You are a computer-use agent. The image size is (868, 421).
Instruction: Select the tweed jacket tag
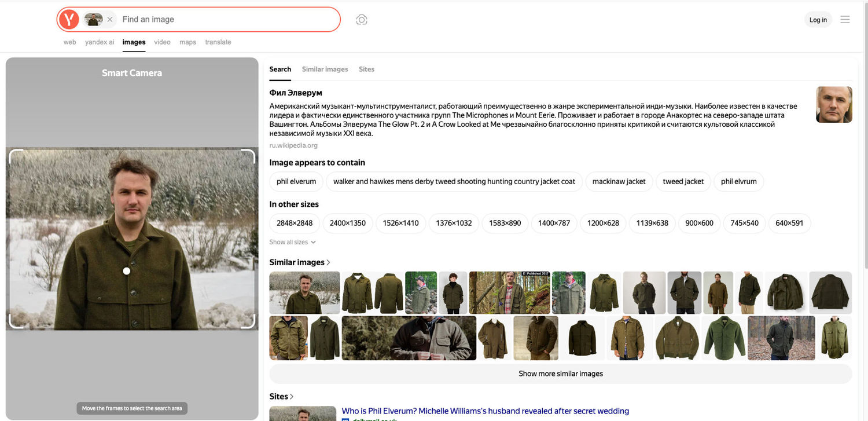coord(683,181)
